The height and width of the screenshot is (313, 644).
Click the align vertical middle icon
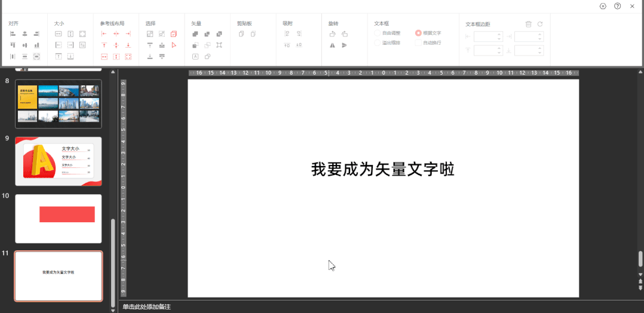pyautogui.click(x=24, y=45)
